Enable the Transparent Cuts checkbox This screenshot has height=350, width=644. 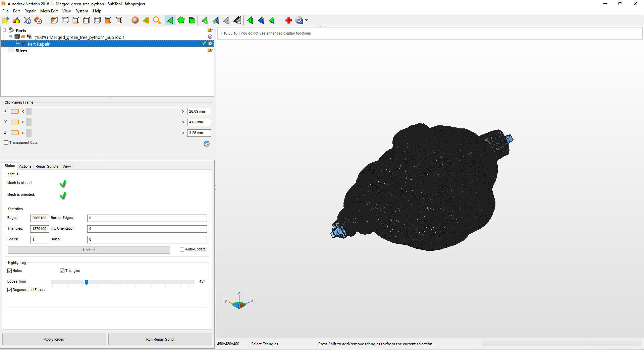(x=6, y=142)
